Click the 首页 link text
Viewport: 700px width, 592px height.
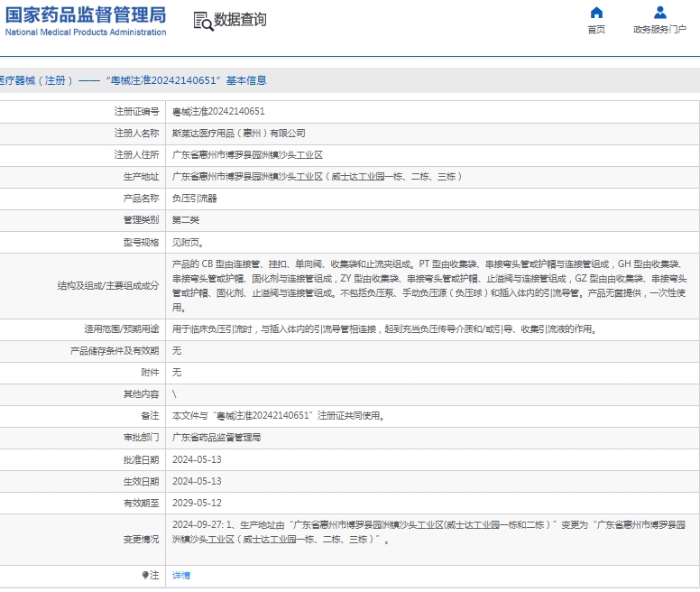[x=596, y=30]
